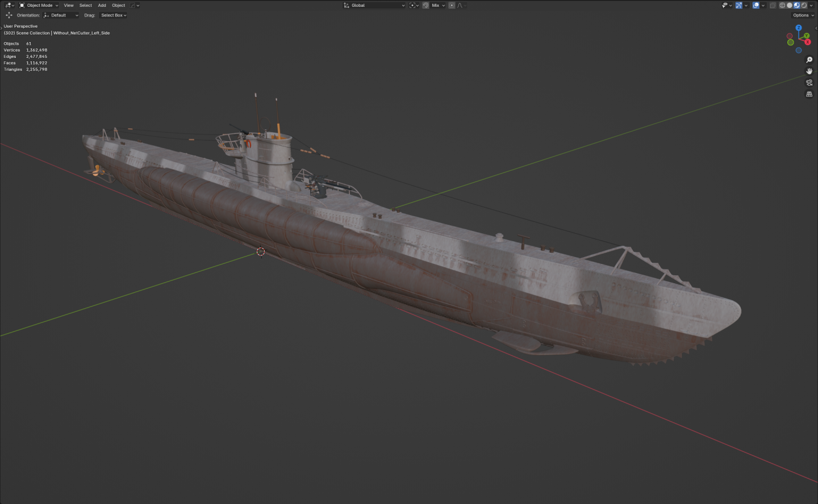Switch to rendered viewport shading
818x504 pixels.
[804, 5]
